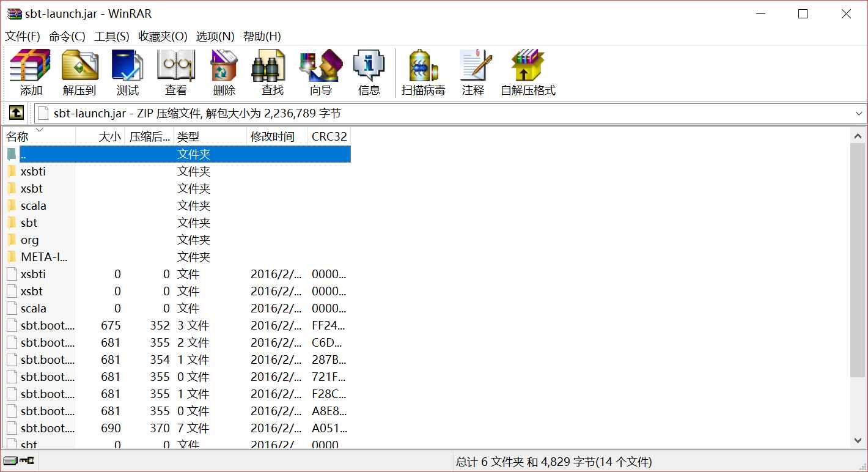Select the xsbt folder icon
The height and width of the screenshot is (472, 868).
pyautogui.click(x=12, y=188)
